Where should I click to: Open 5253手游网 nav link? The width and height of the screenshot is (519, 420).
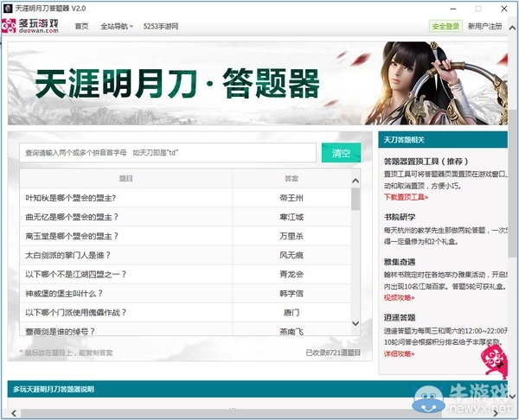click(x=161, y=27)
